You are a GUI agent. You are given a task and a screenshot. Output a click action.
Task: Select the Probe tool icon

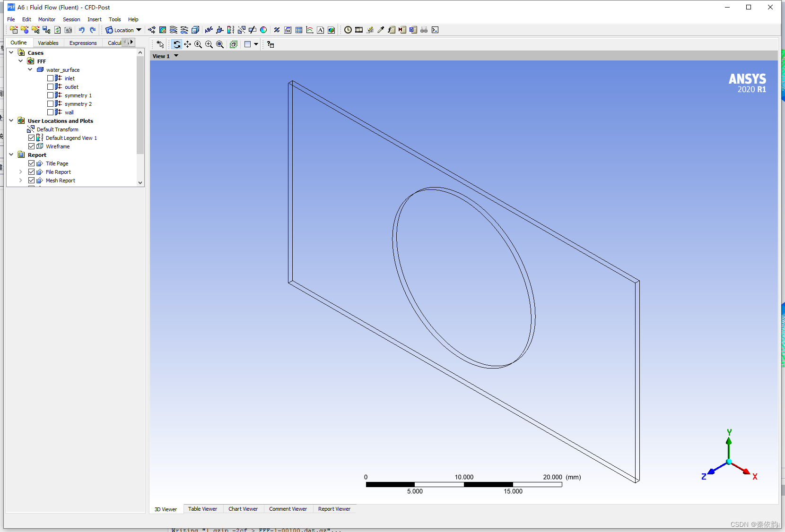click(381, 30)
